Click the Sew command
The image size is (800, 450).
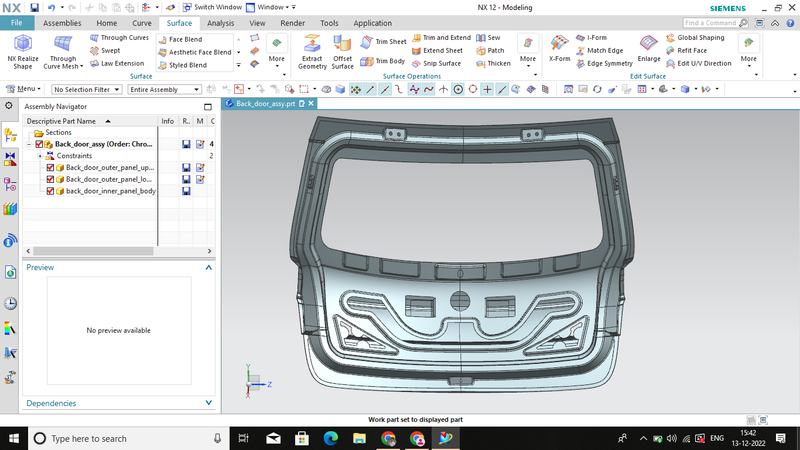488,38
